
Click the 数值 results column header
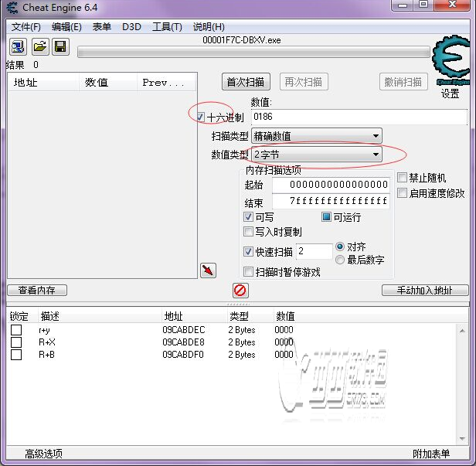pyautogui.click(x=107, y=82)
